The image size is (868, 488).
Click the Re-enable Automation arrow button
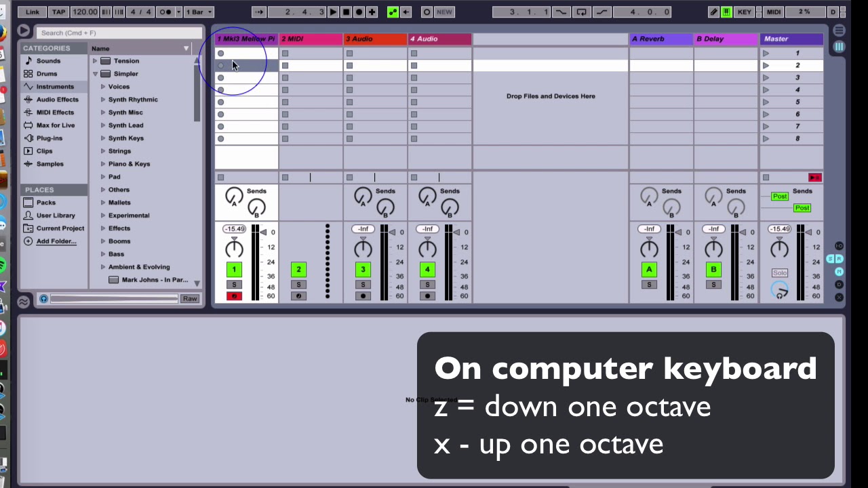406,12
